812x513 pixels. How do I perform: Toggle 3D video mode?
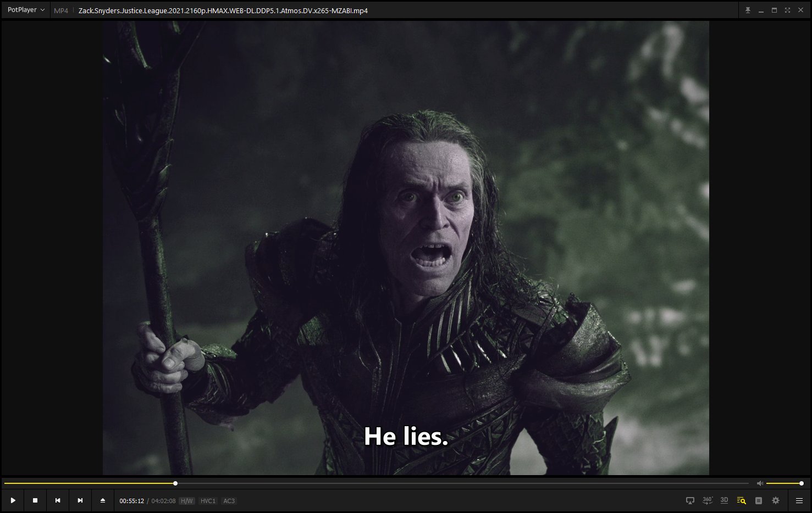coord(724,500)
